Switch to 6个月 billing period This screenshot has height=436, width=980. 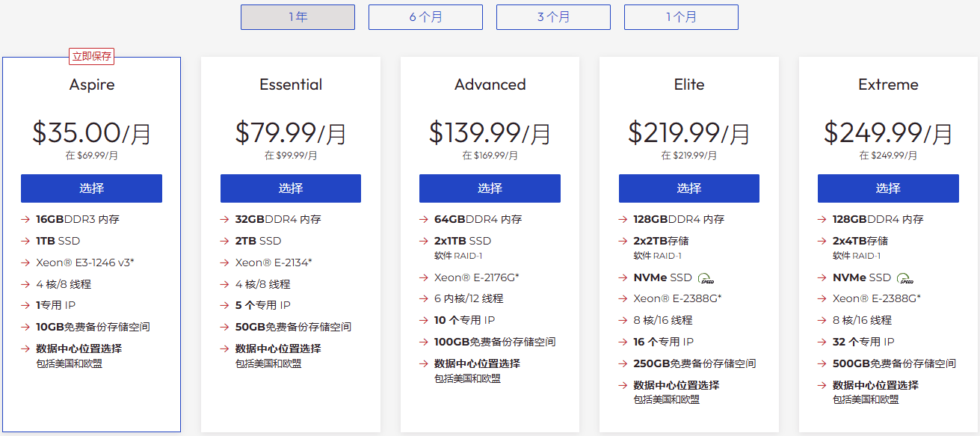(425, 17)
